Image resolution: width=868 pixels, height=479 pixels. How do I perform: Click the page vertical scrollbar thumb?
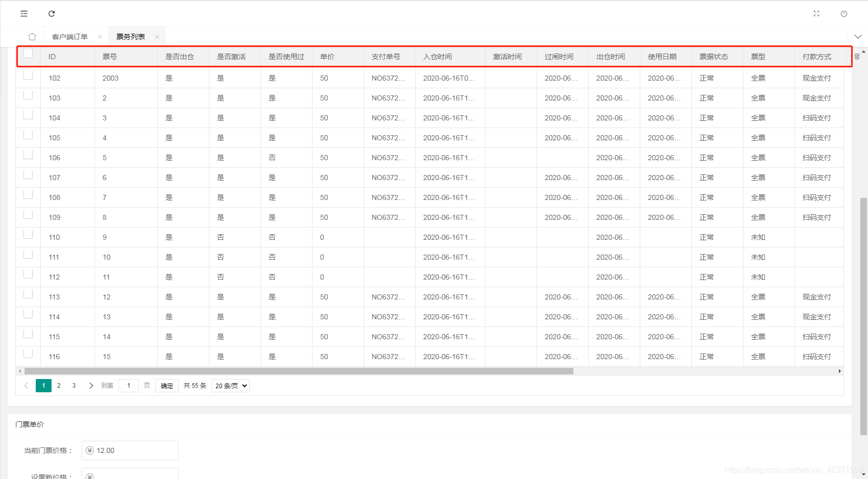click(863, 316)
